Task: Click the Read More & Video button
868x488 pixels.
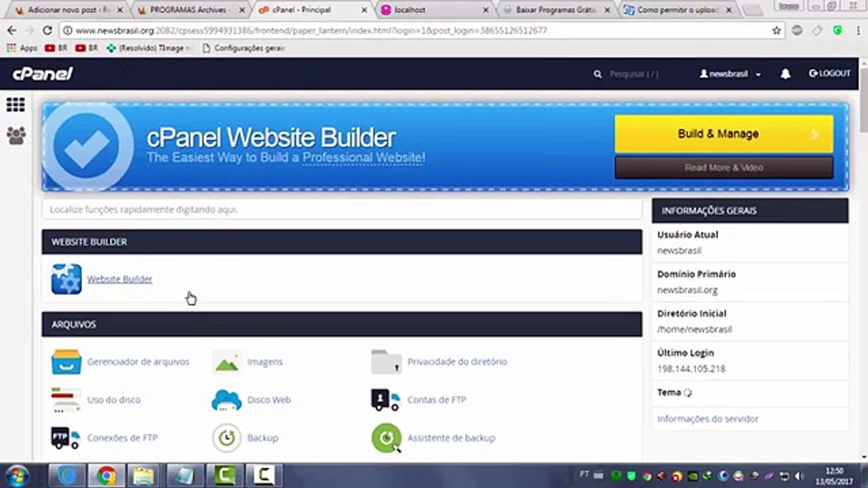Action: (724, 167)
